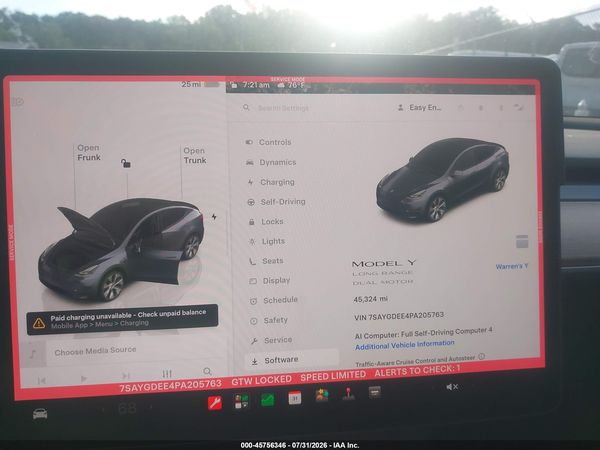Image resolution: width=600 pixels, height=450 pixels.
Task: Tap the next track media button
Action: pos(126,376)
